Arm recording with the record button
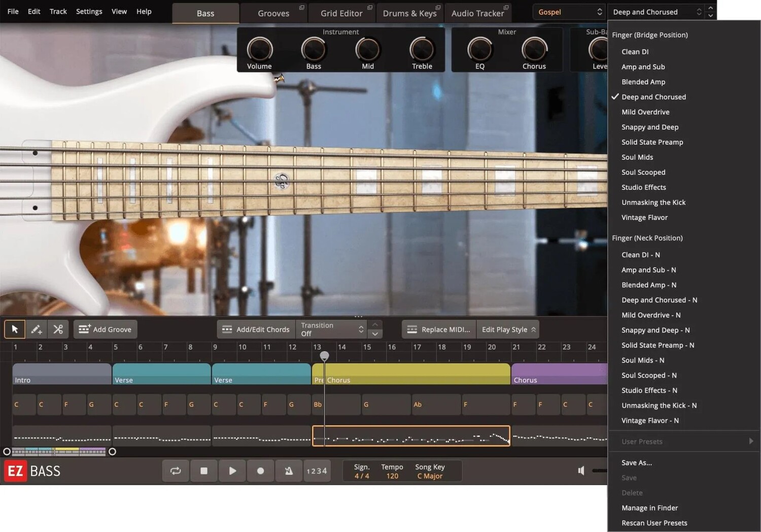Screen dimensions: 761x532 (x=260, y=471)
